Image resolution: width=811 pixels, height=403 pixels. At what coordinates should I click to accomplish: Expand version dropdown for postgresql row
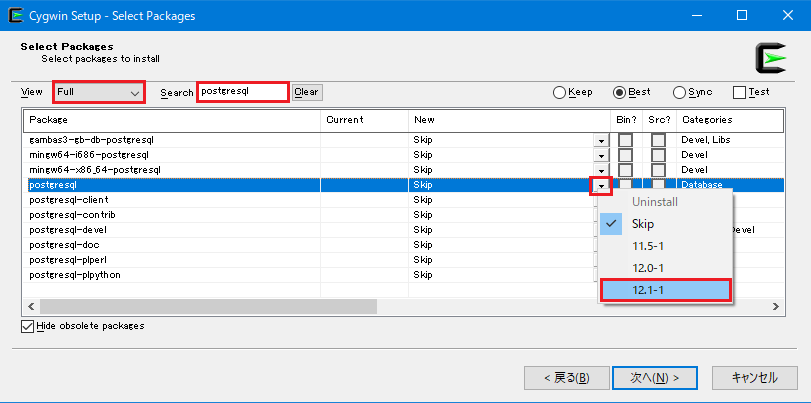(601, 186)
